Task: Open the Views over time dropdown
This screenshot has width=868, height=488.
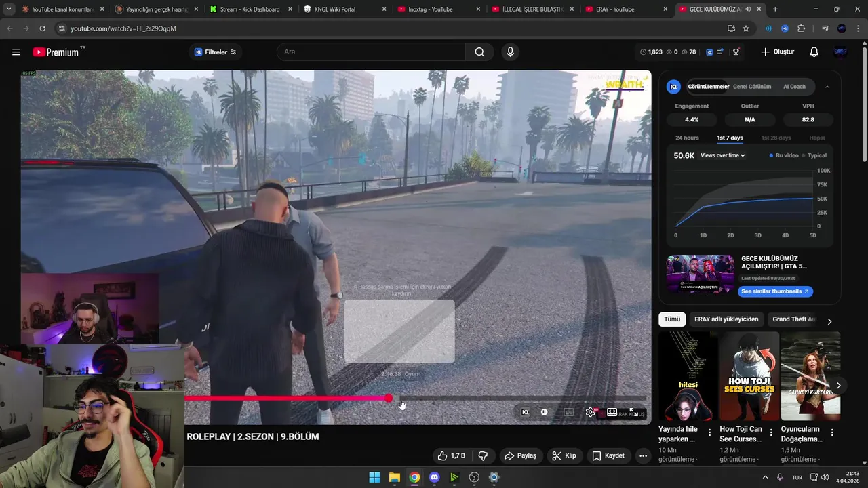Action: pyautogui.click(x=723, y=156)
